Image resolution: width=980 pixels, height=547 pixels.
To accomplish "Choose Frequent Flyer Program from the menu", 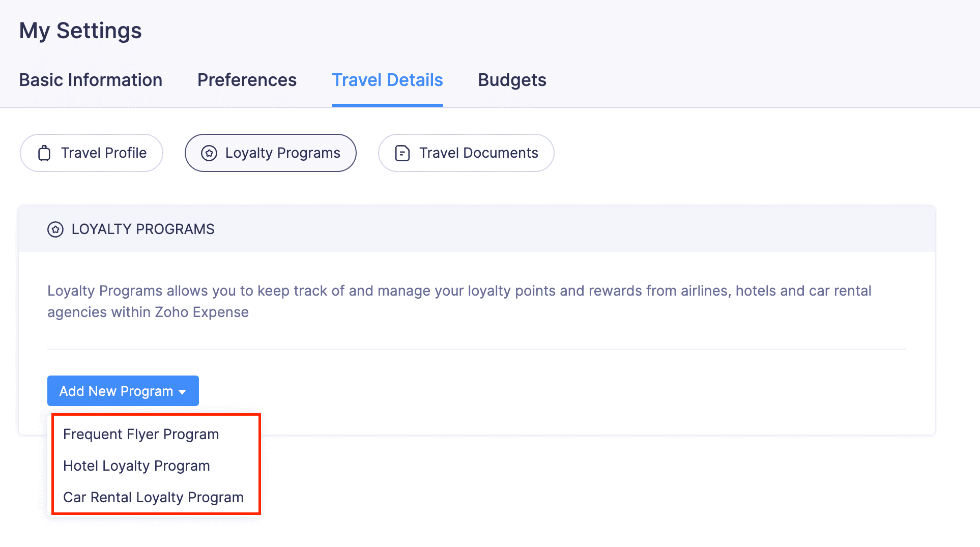I will point(141,434).
